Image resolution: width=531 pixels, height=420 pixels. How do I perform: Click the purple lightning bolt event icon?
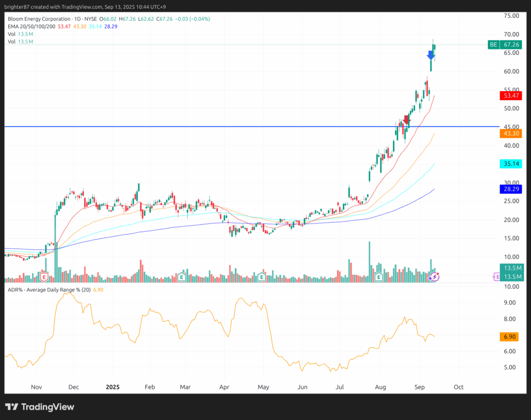[x=434, y=277]
